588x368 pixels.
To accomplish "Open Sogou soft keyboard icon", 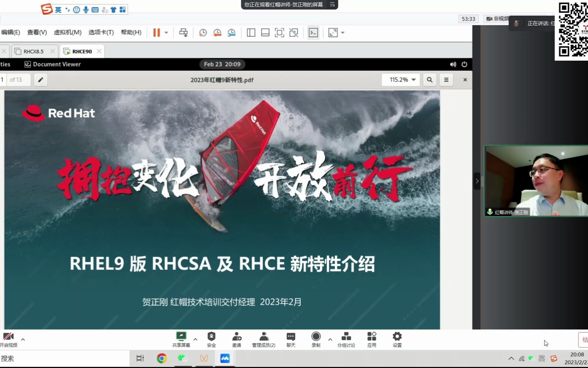I will (95, 10).
